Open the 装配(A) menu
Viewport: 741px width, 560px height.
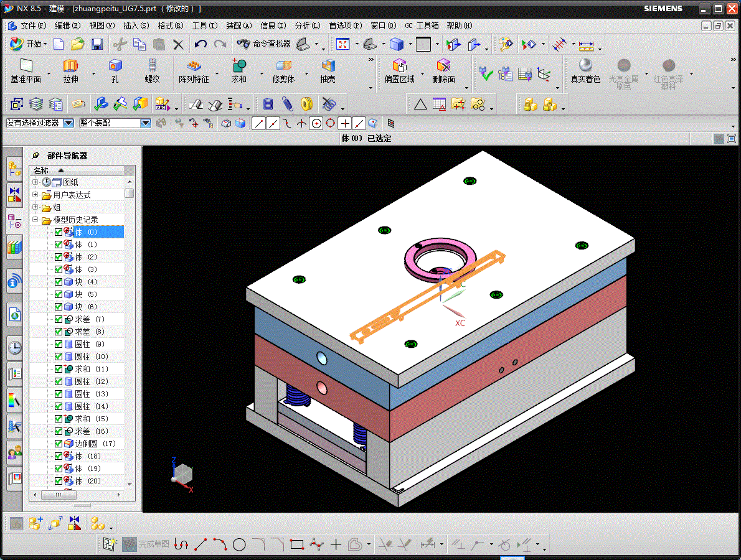coord(238,26)
